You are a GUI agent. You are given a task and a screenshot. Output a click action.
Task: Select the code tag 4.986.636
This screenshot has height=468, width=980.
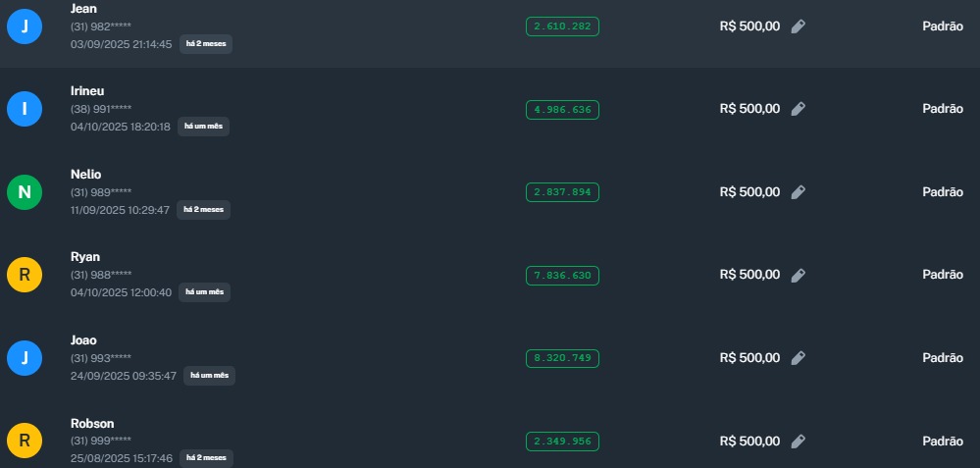coord(562,109)
